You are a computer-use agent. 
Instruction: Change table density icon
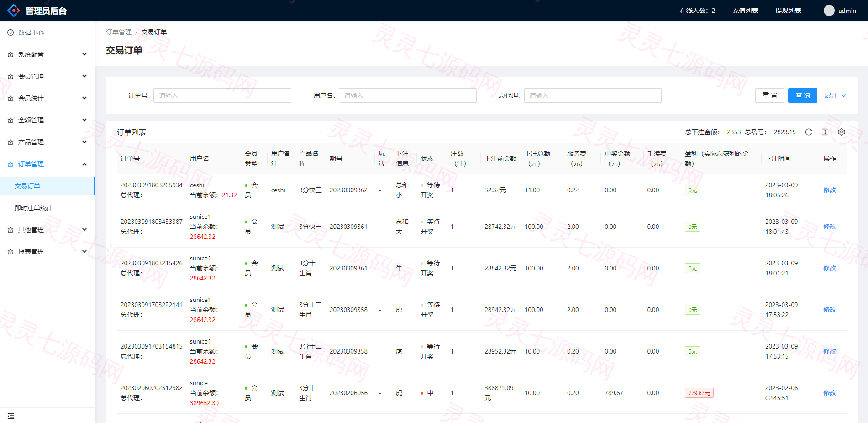(825, 132)
